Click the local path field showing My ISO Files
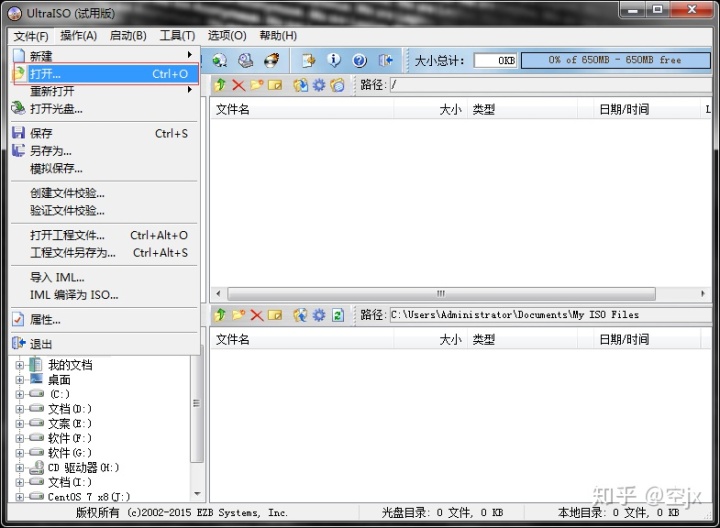 point(551,315)
